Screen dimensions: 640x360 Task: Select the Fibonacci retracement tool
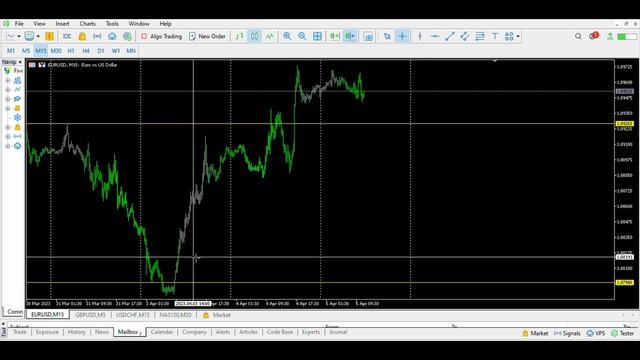480,36
